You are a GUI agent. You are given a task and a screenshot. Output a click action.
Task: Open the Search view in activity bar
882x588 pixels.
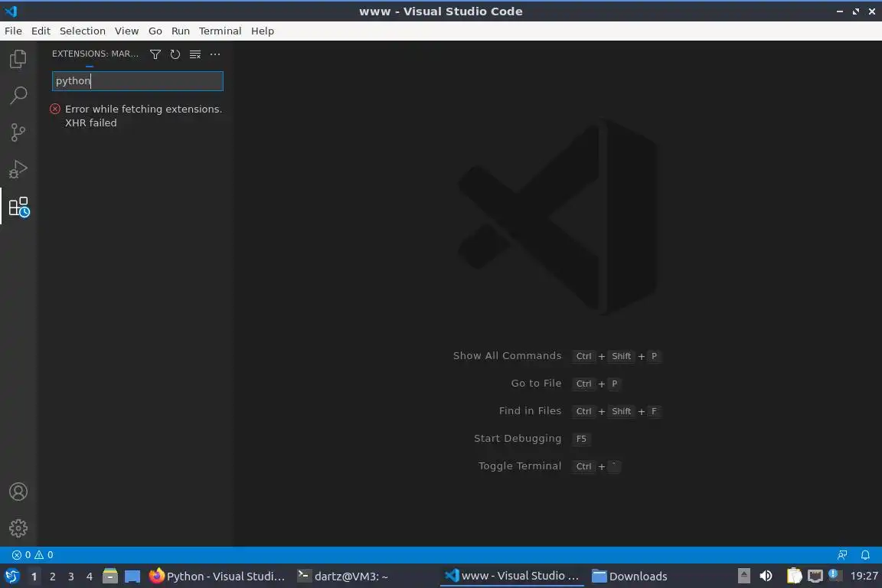pos(18,96)
